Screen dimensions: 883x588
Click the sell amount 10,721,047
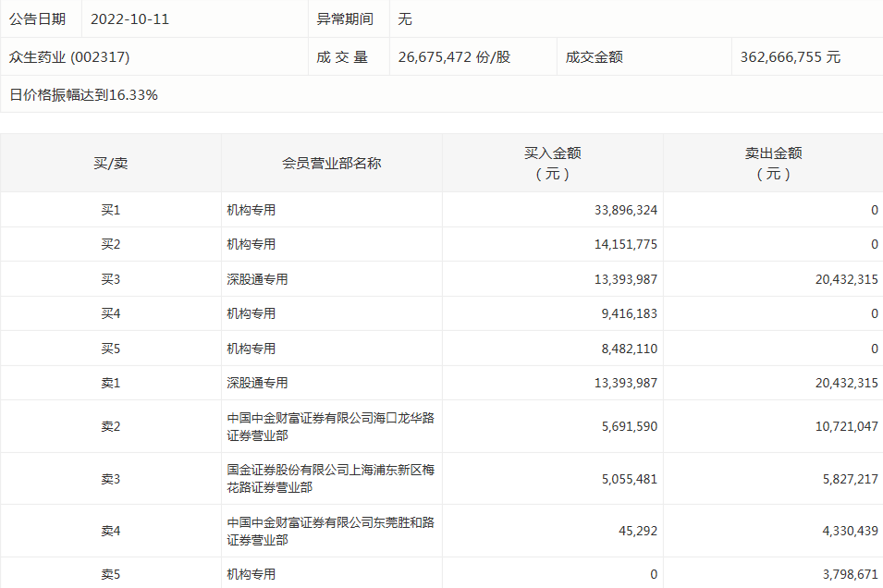click(x=841, y=426)
